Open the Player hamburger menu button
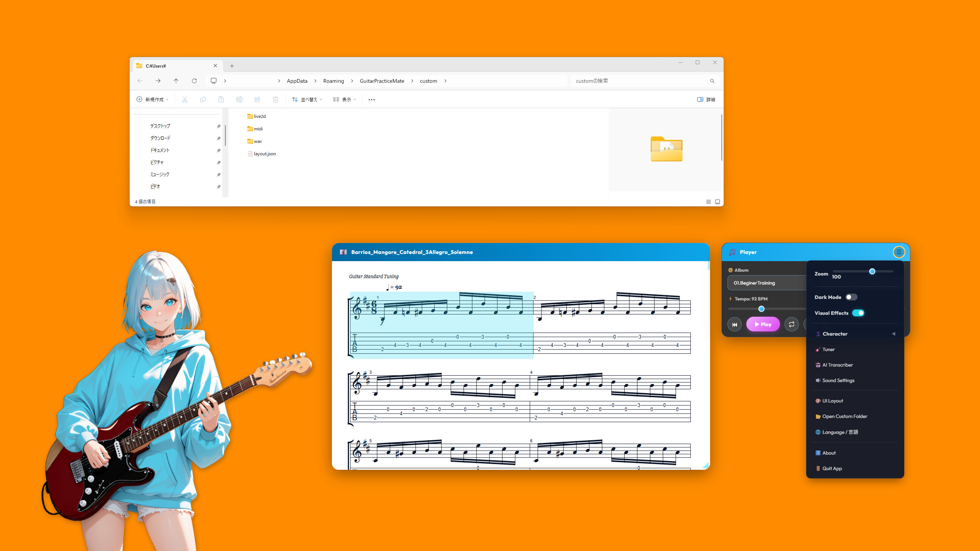980x551 pixels. tap(899, 252)
